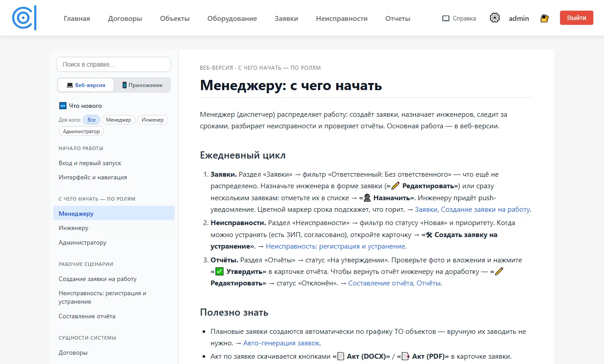Go to the Объекты menu item
This screenshot has width=604, height=364.
(175, 19)
